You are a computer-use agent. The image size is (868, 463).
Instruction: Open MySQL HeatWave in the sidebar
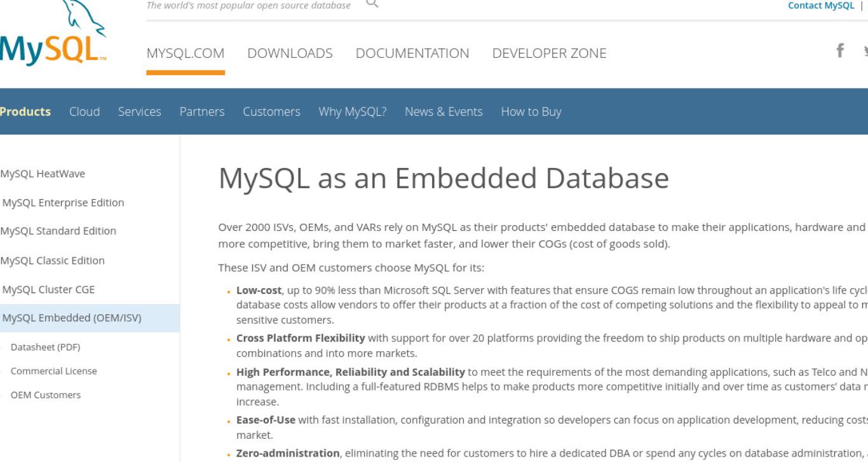click(x=43, y=174)
